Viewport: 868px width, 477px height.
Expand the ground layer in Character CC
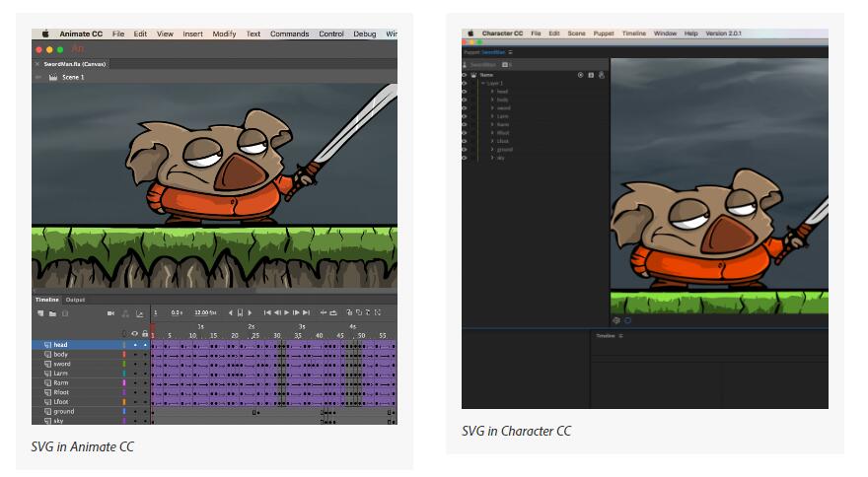click(x=492, y=150)
